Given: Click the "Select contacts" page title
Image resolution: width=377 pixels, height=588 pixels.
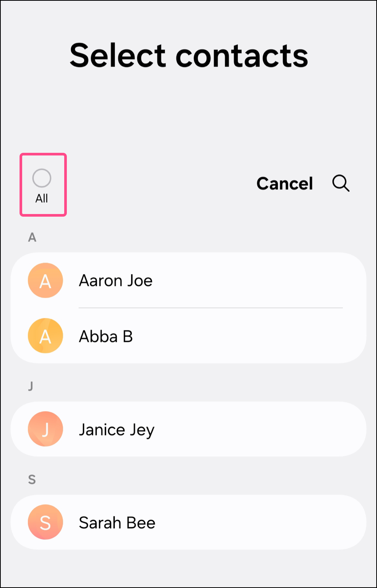Looking at the screenshot, I should pos(189,55).
